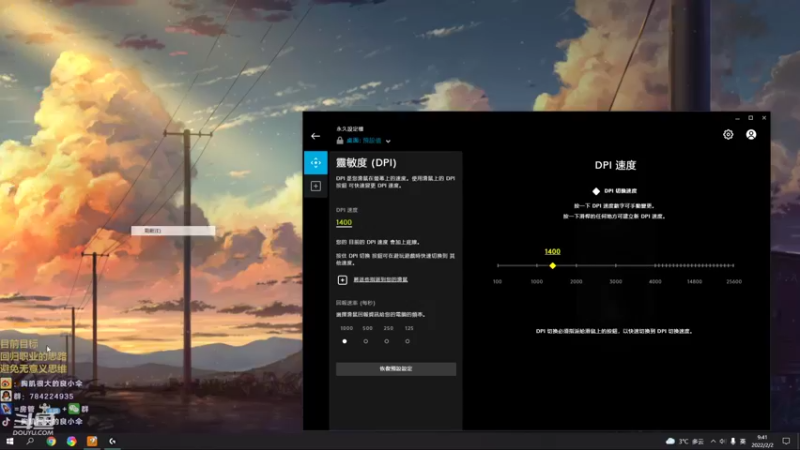
Task: Click the volume speaker tray icon
Action: [723, 441]
